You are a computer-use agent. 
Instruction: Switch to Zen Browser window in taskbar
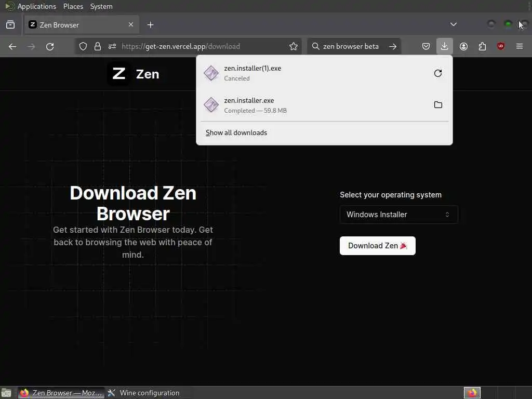61,393
